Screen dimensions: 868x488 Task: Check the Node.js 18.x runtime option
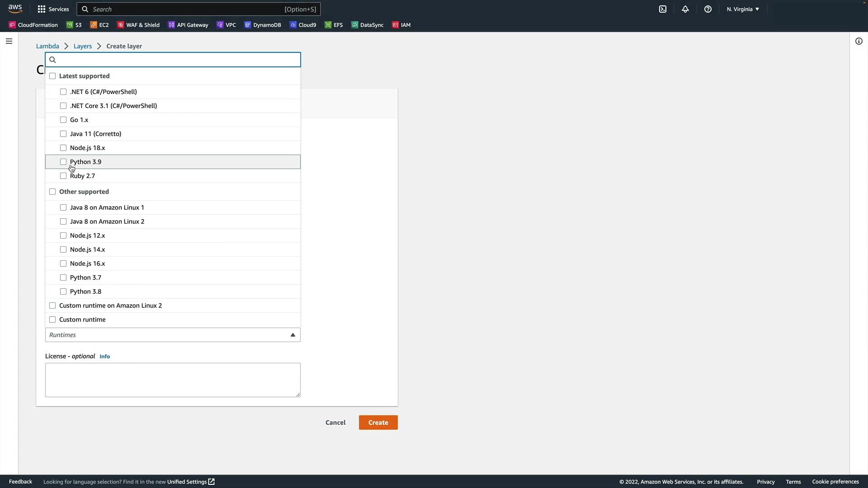point(63,148)
